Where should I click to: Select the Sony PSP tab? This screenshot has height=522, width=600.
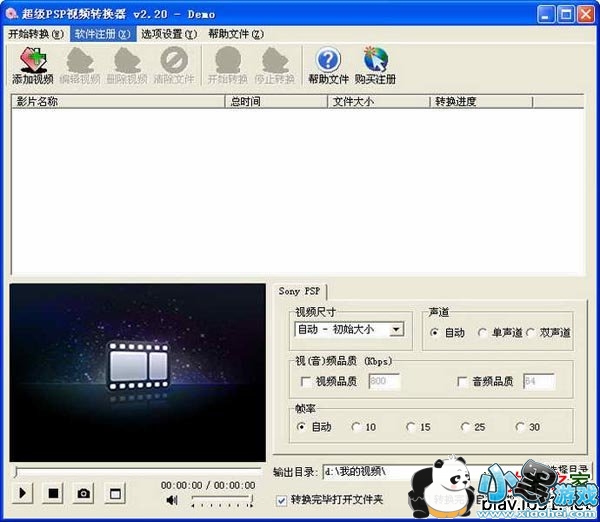pyautogui.click(x=299, y=292)
